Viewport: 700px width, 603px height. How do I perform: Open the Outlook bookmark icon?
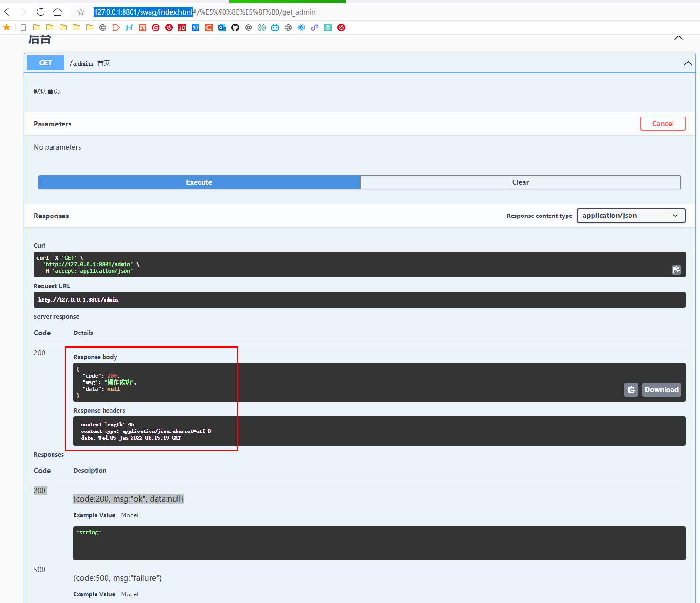(222, 27)
